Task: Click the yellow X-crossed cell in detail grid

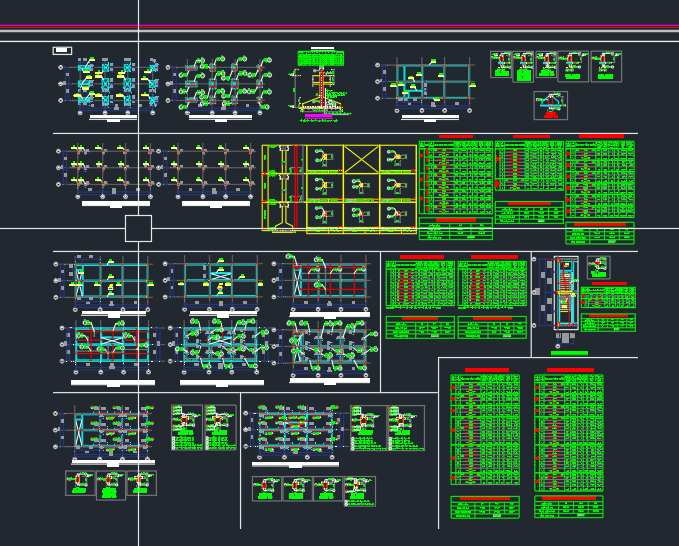Action: click(361, 159)
